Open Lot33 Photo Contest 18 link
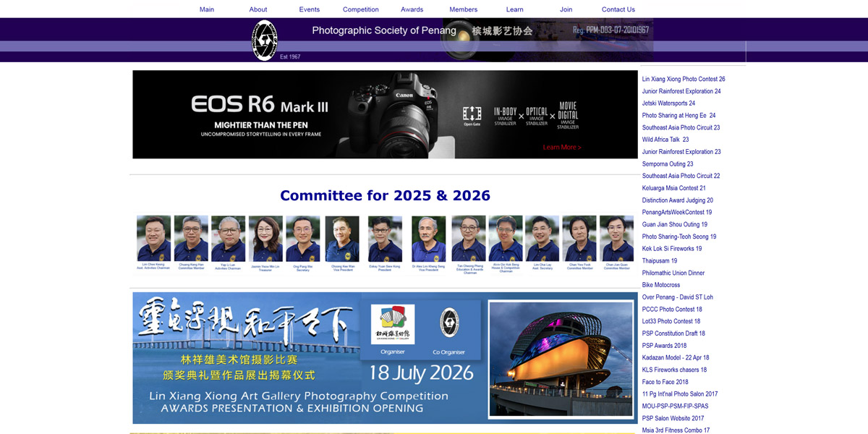The width and height of the screenshot is (868, 434). coord(671,321)
